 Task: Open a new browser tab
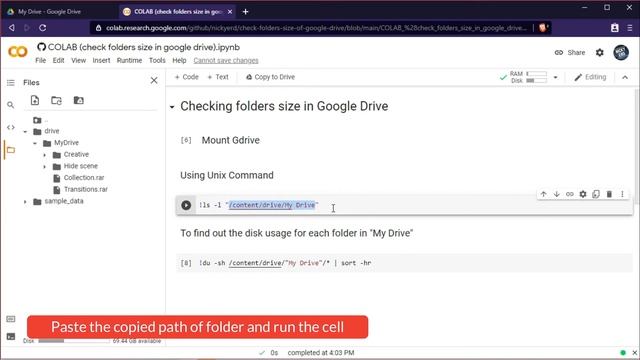pyautogui.click(x=245, y=12)
